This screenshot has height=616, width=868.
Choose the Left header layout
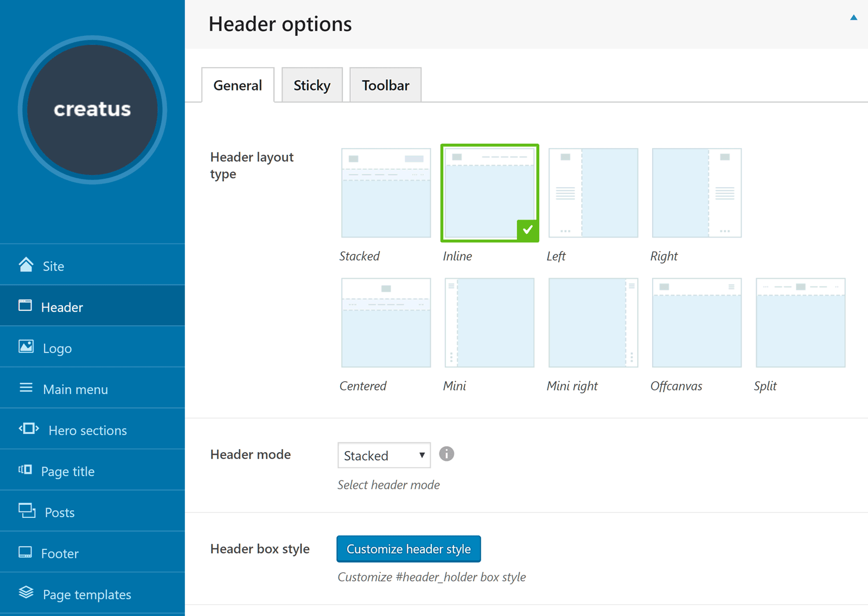click(x=593, y=193)
